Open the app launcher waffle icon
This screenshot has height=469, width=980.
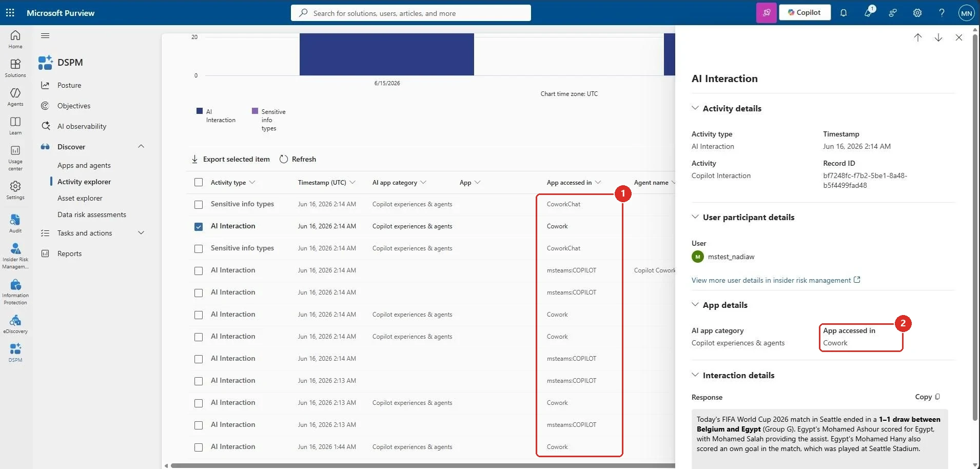coord(10,13)
